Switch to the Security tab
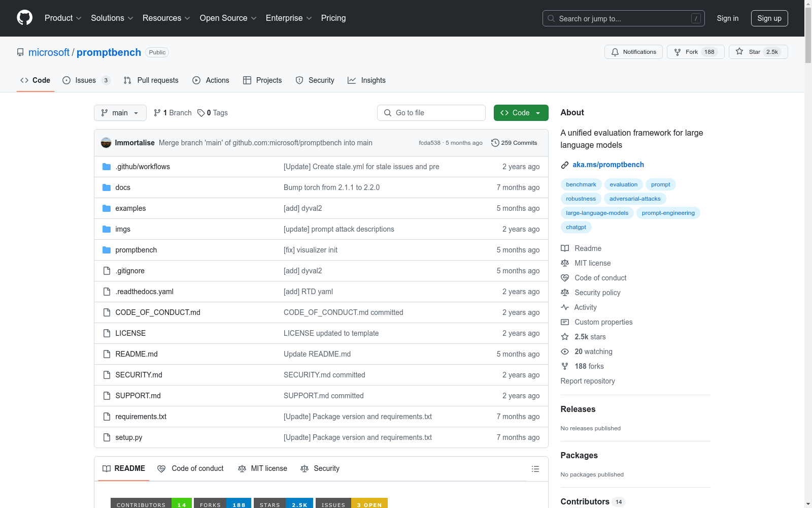Image resolution: width=812 pixels, height=508 pixels. click(x=315, y=80)
